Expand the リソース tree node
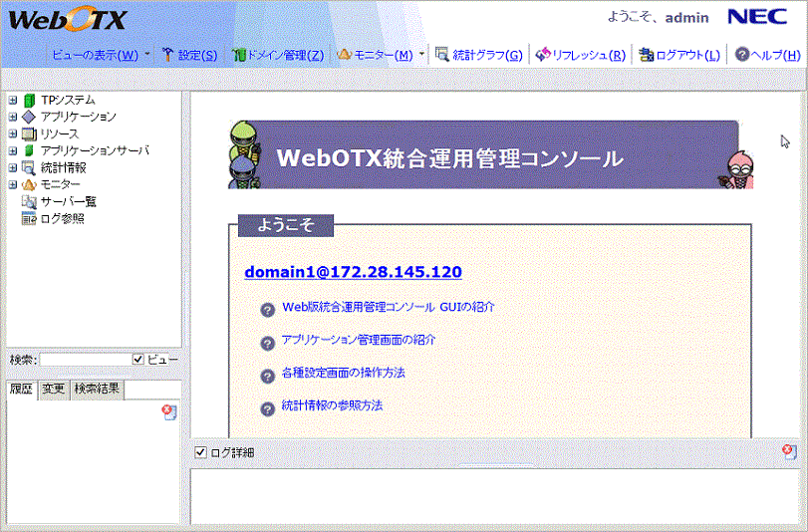Image resolution: width=808 pixels, height=532 pixels. pos(12,133)
